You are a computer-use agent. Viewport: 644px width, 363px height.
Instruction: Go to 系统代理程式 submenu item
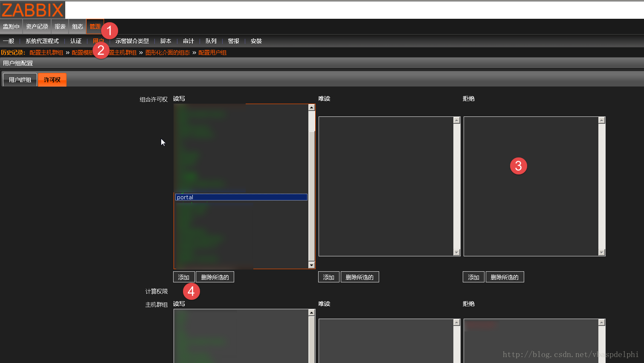(x=42, y=41)
